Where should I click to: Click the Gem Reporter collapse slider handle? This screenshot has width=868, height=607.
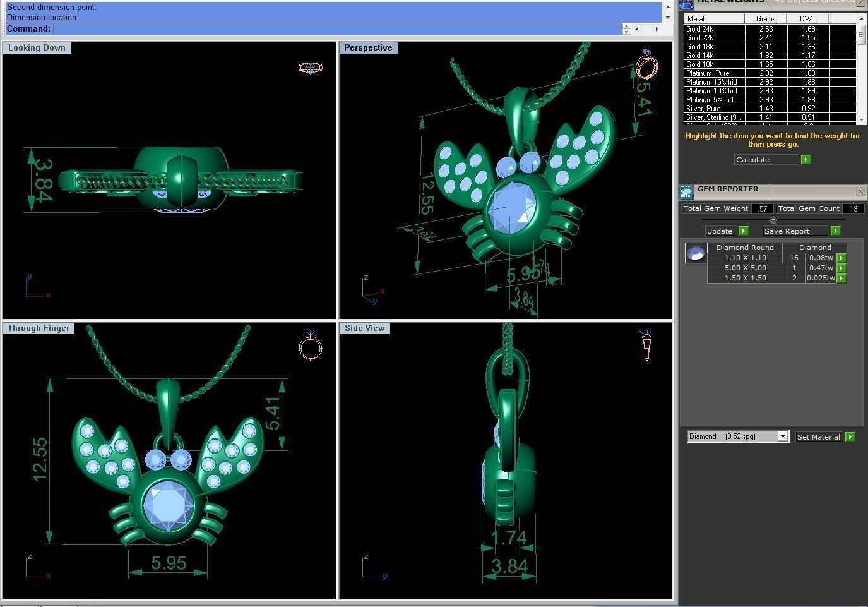[x=773, y=220]
